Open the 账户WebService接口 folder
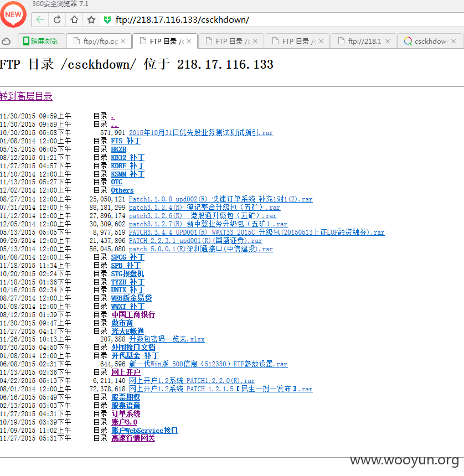Screen dimensions: 464x476 (145, 430)
